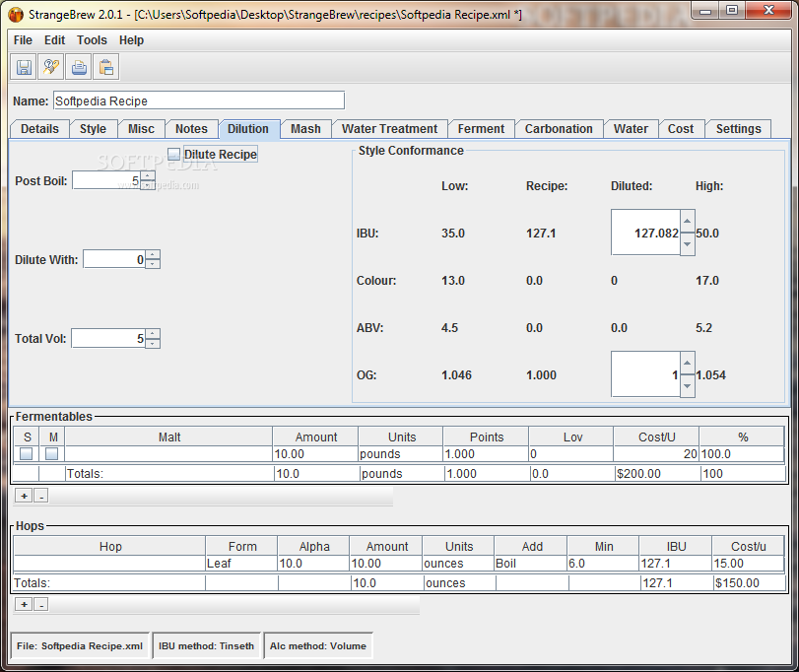Toggle the S checkbox in Fermentables row
This screenshot has width=799, height=672.
(26, 453)
